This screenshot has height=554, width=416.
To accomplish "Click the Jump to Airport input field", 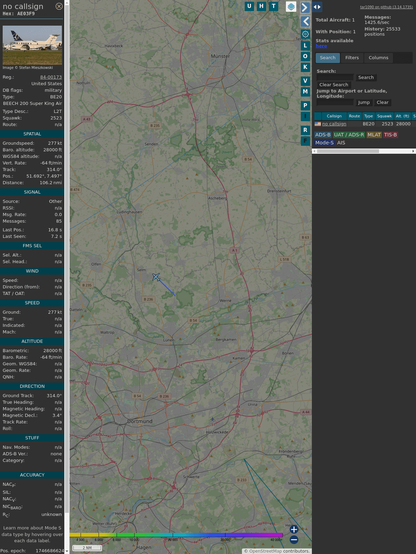I will pos(335,102).
